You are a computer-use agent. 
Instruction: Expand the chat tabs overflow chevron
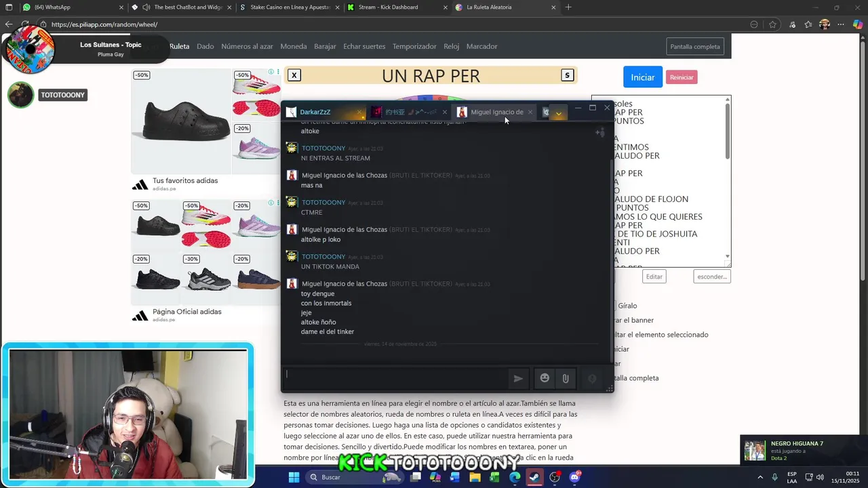[x=558, y=113]
